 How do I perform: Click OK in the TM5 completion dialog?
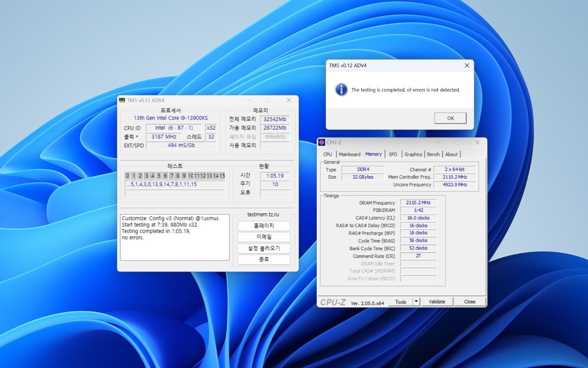tap(450, 118)
